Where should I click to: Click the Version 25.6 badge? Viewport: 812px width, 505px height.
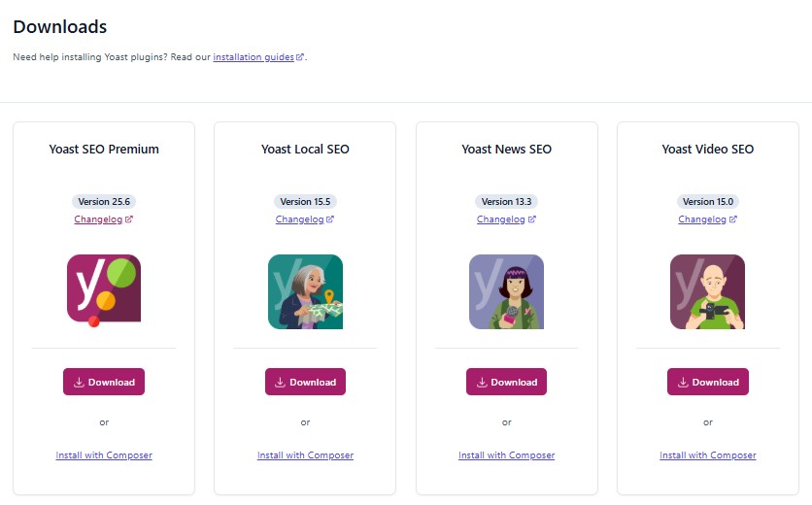pyautogui.click(x=104, y=202)
